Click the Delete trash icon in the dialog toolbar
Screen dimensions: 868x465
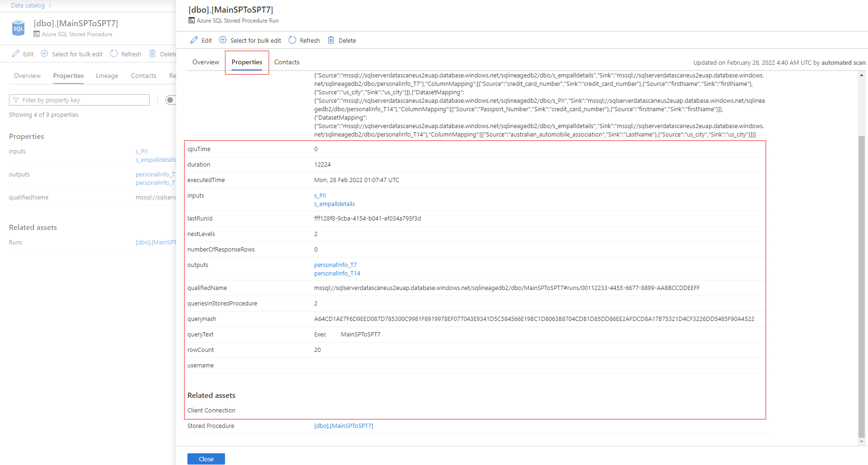(331, 40)
